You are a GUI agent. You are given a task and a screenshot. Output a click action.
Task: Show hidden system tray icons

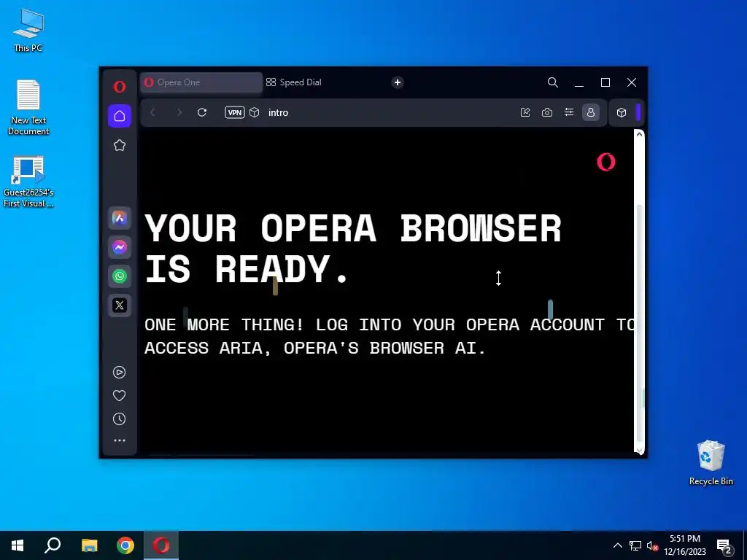(617, 545)
